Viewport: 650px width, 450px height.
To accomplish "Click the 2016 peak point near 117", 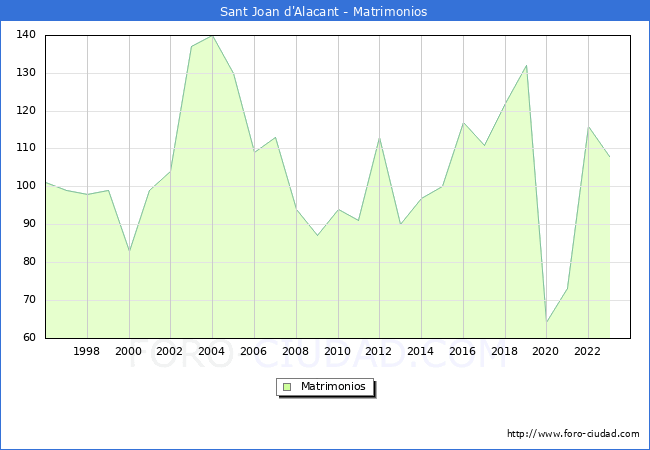I will 463,123.
